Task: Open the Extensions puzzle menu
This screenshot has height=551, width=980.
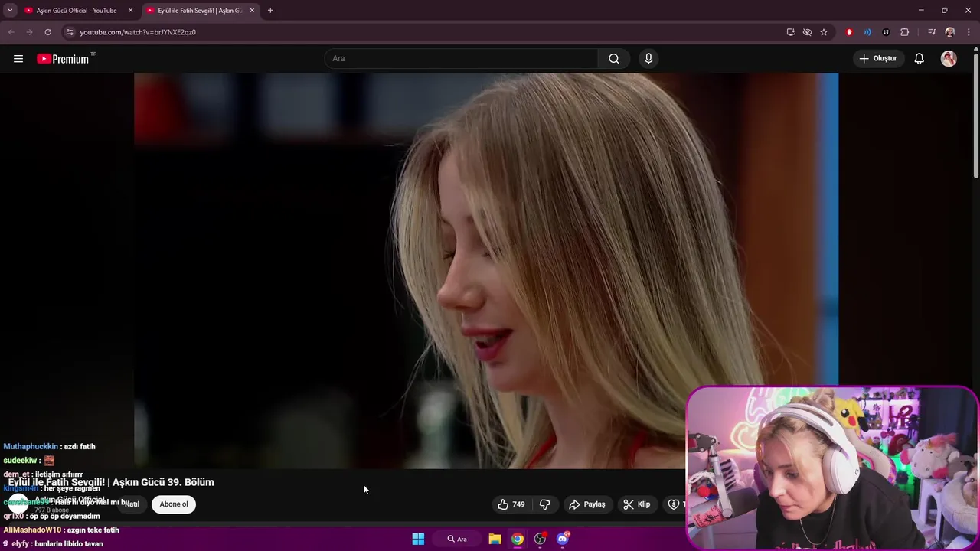Action: pos(905,32)
